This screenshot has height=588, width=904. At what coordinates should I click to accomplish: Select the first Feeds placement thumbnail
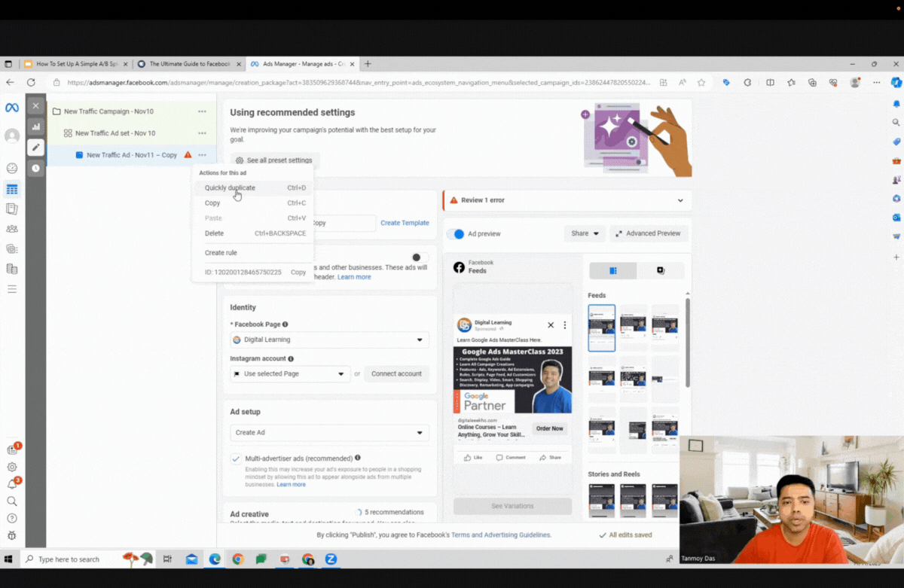(601, 328)
